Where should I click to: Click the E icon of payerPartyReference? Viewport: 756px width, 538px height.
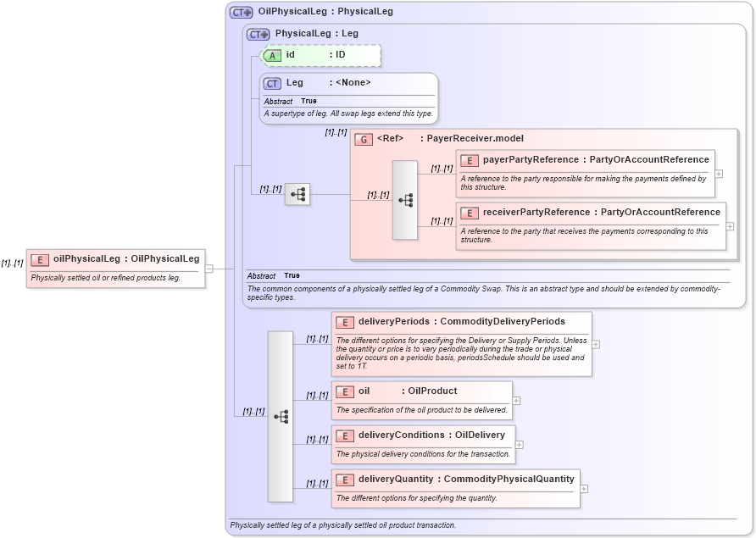[470, 161]
